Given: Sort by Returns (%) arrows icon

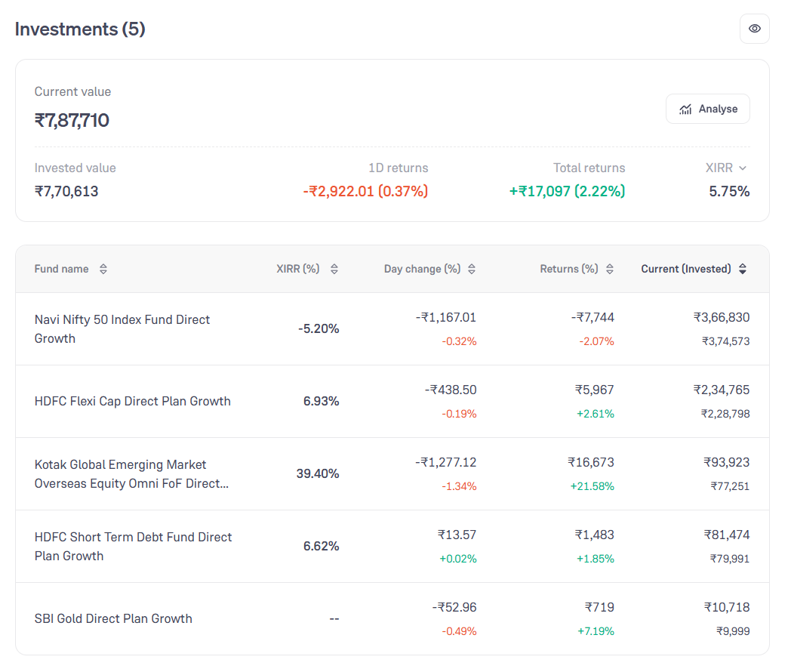Looking at the screenshot, I should tap(610, 269).
